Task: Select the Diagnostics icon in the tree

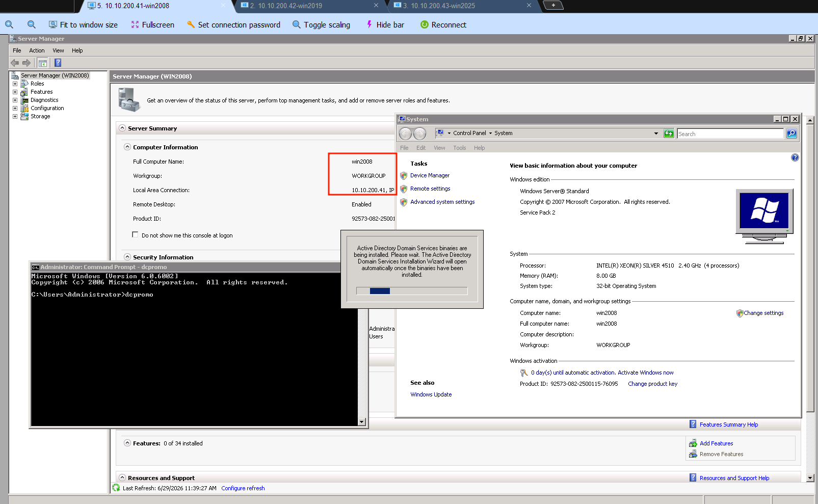Action: click(x=24, y=100)
